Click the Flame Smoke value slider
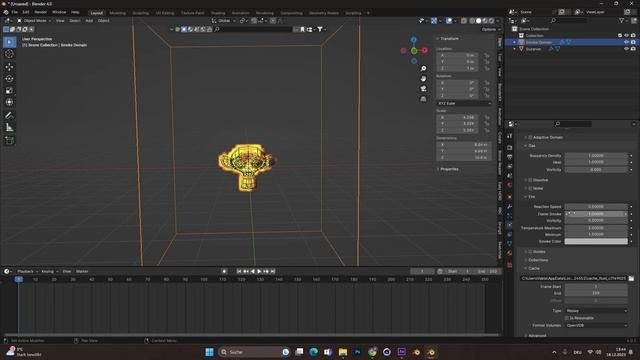The image size is (640, 360). [x=596, y=214]
